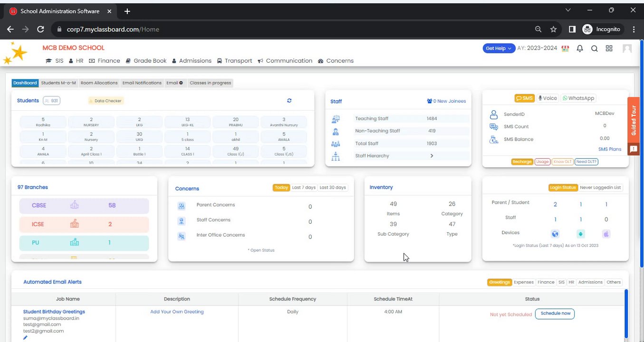This screenshot has width=644, height=342.
Task: Refresh the Students card
Action: [x=289, y=101]
